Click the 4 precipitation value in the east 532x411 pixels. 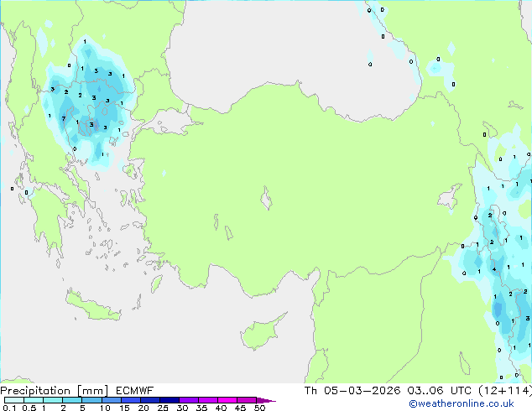tap(494, 269)
